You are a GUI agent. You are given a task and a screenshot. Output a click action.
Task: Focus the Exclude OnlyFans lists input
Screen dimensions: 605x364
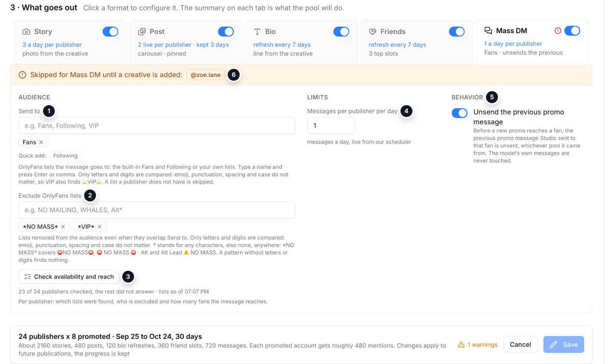[x=157, y=210]
